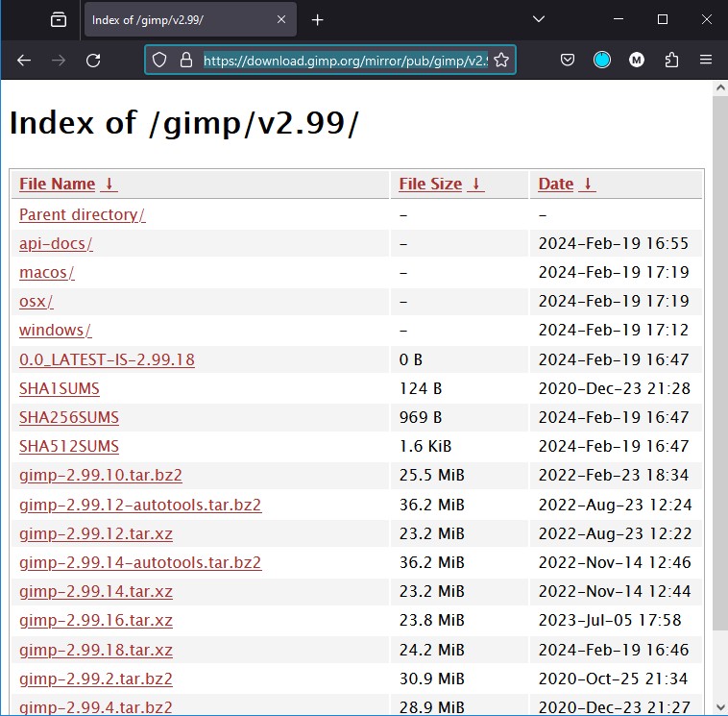728x716 pixels.
Task: Open the SHA256SUMS file
Action: coord(69,417)
